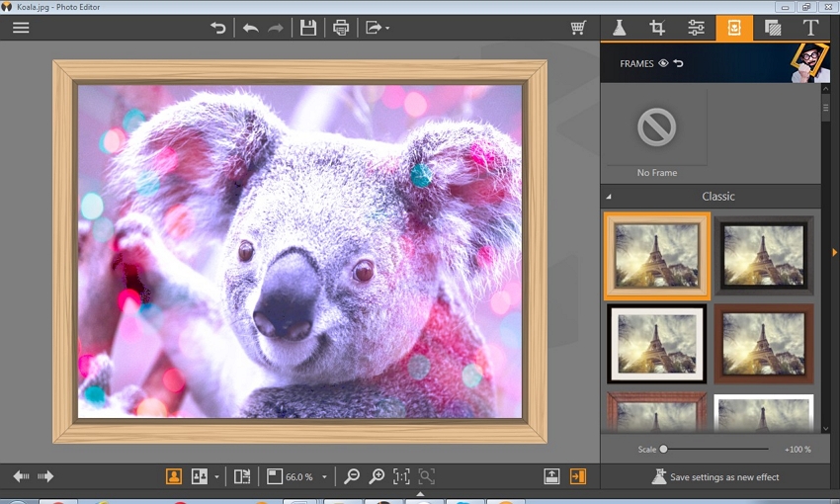Switch to the Text tab
Viewport: 840px width, 504px height.
[x=810, y=28]
